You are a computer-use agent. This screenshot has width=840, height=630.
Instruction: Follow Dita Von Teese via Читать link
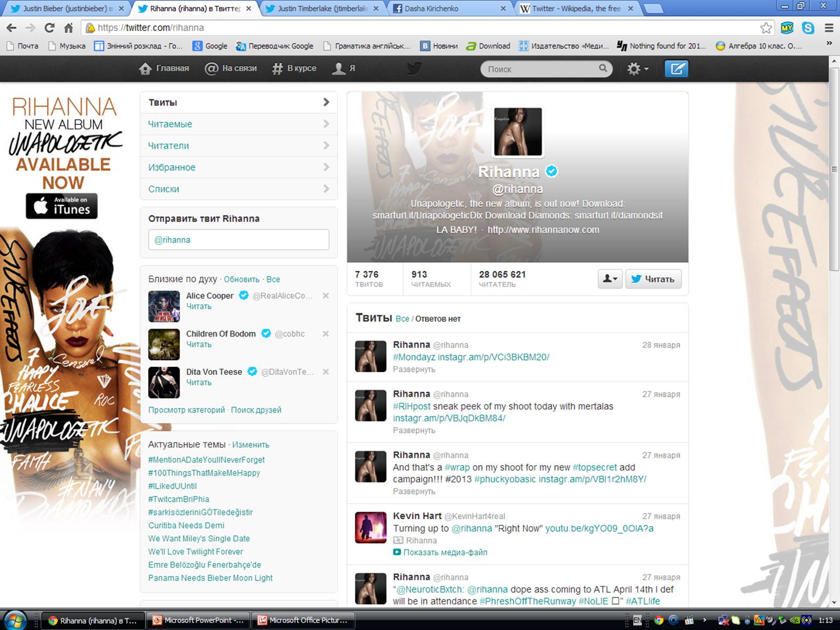[x=199, y=382]
